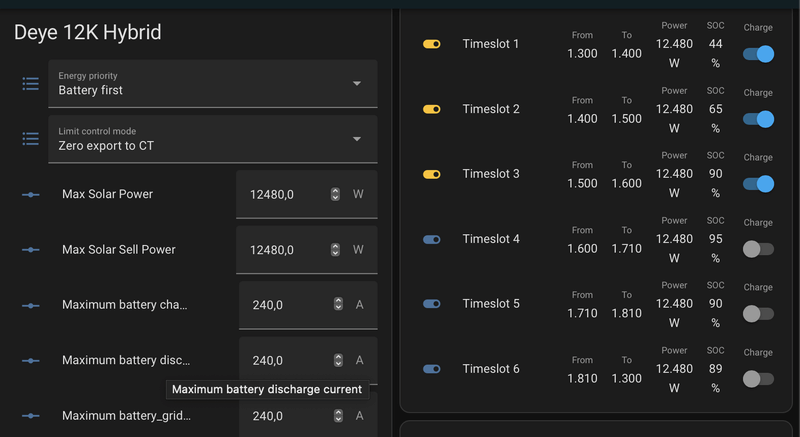
Task: Click the blue toggle icon of Timeslot 5
Action: [432, 304]
